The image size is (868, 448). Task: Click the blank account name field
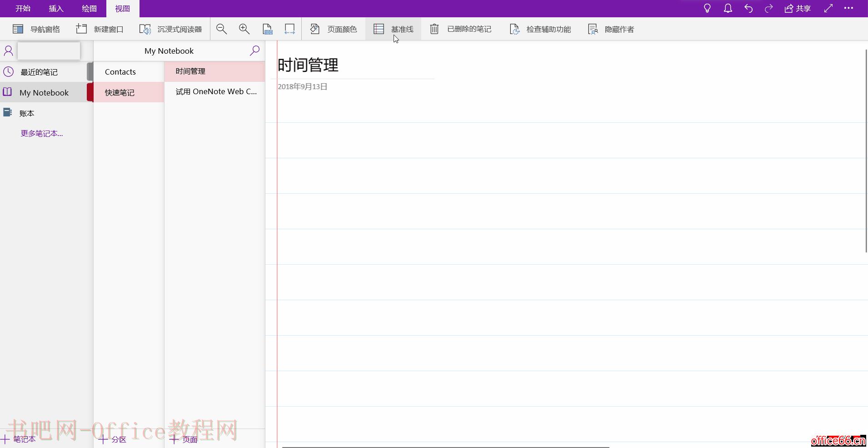coord(49,51)
